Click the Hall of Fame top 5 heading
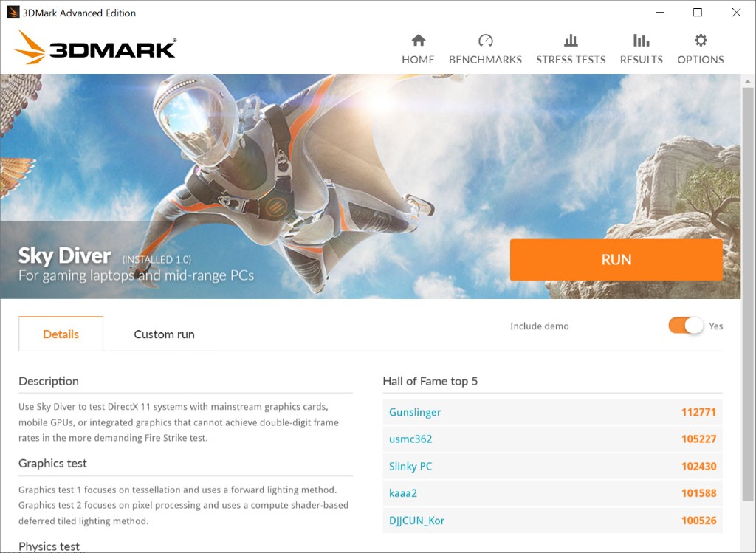 click(430, 382)
